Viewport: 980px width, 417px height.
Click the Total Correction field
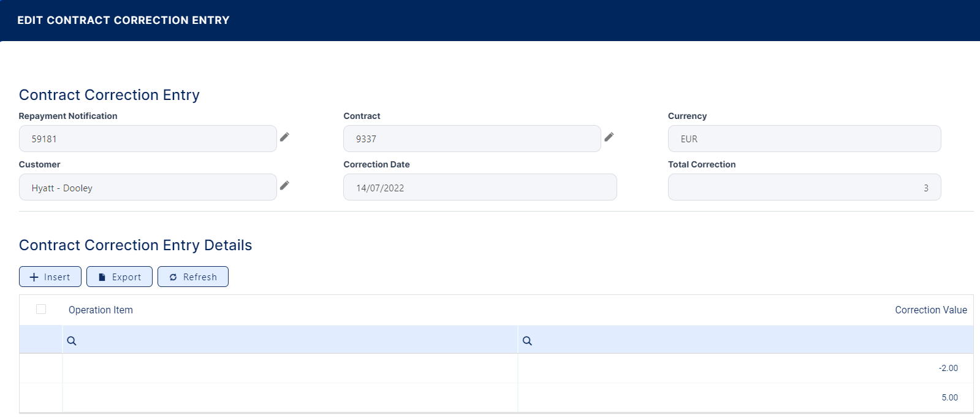click(x=803, y=188)
